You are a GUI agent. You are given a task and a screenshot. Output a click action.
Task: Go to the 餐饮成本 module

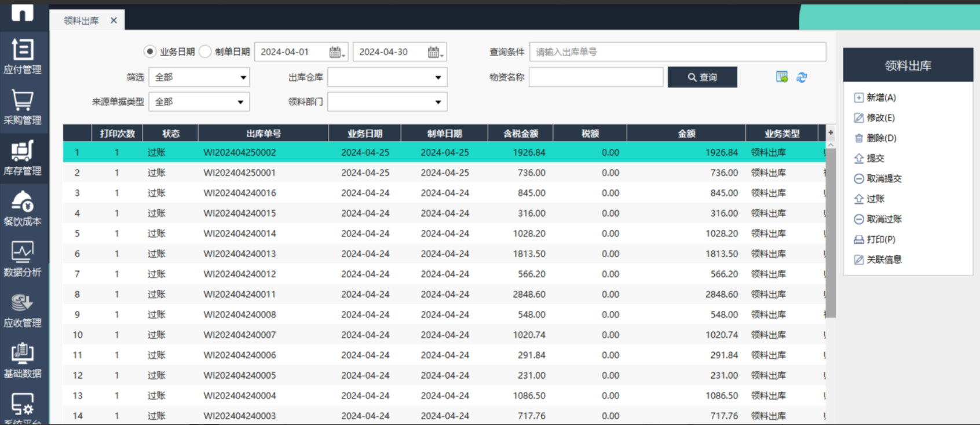tap(23, 208)
